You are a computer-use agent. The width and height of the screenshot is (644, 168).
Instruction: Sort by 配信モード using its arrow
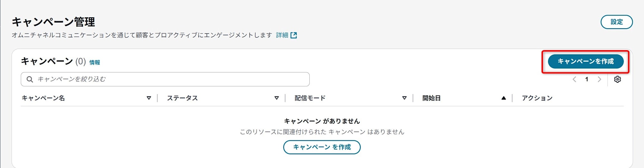point(404,98)
